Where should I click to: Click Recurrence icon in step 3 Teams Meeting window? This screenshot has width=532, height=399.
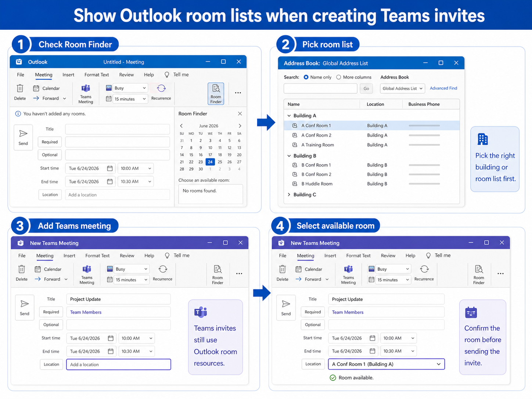point(163,269)
